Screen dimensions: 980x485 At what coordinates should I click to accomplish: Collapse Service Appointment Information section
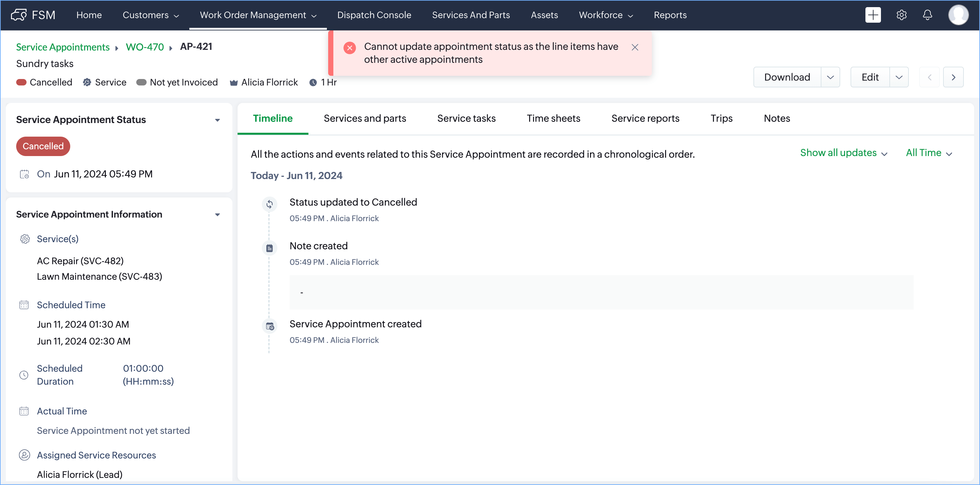217,215
